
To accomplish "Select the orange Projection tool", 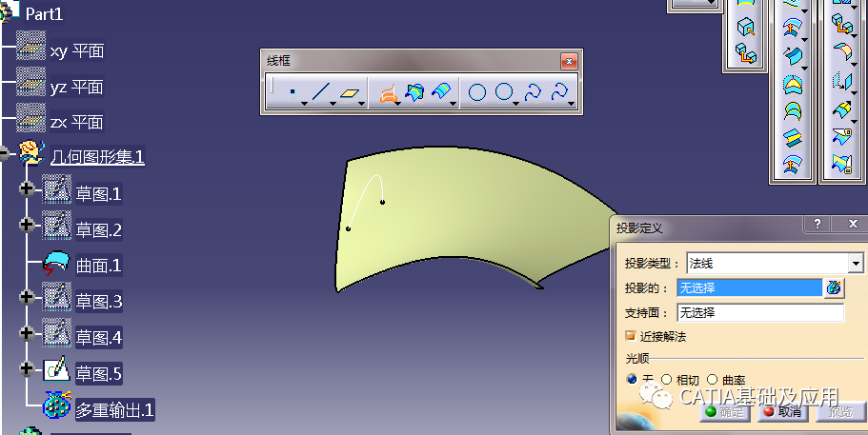I will click(389, 93).
